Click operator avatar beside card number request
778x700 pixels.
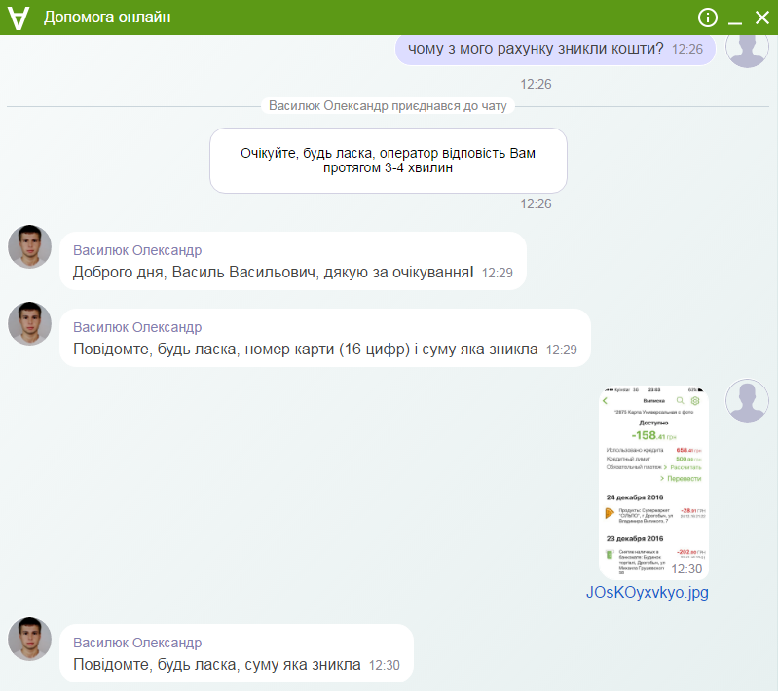pos(29,323)
